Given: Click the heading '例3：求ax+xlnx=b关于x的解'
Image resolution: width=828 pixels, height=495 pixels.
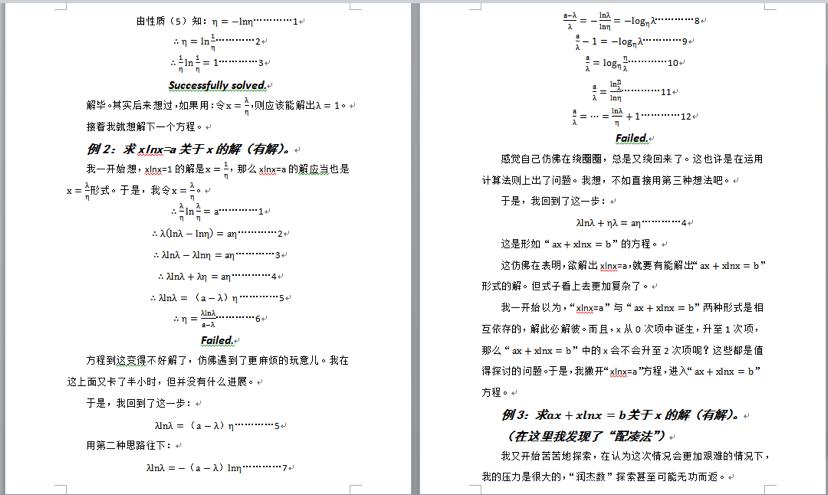Looking at the screenshot, I should pyautogui.click(x=622, y=415).
